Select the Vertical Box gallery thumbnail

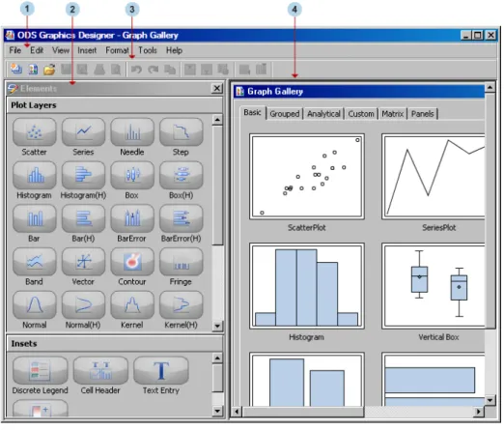click(x=434, y=286)
